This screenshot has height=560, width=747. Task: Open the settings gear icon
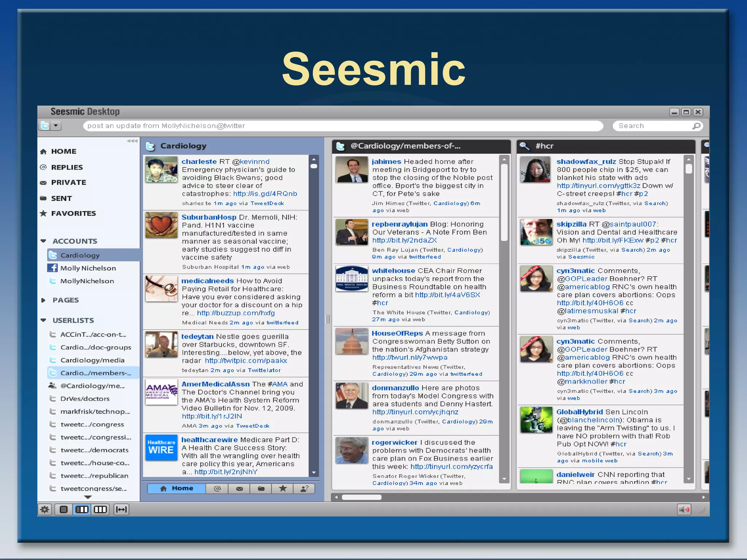click(45, 510)
